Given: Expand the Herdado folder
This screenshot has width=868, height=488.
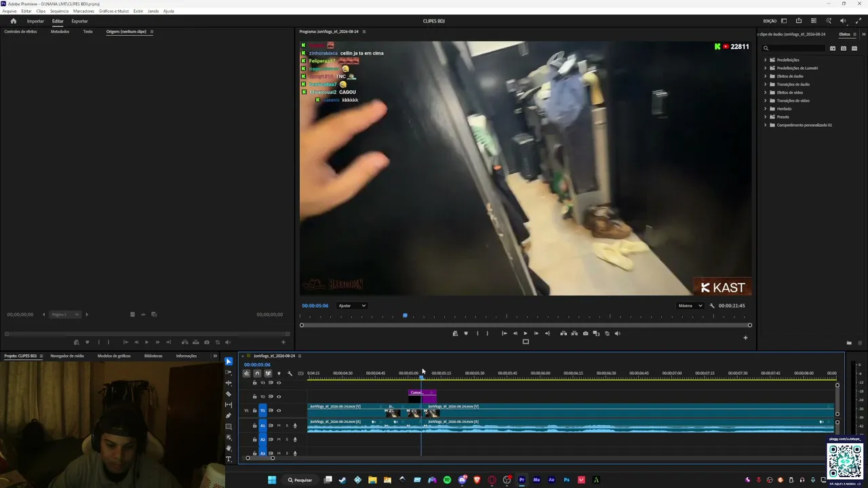Looking at the screenshot, I should [x=766, y=108].
